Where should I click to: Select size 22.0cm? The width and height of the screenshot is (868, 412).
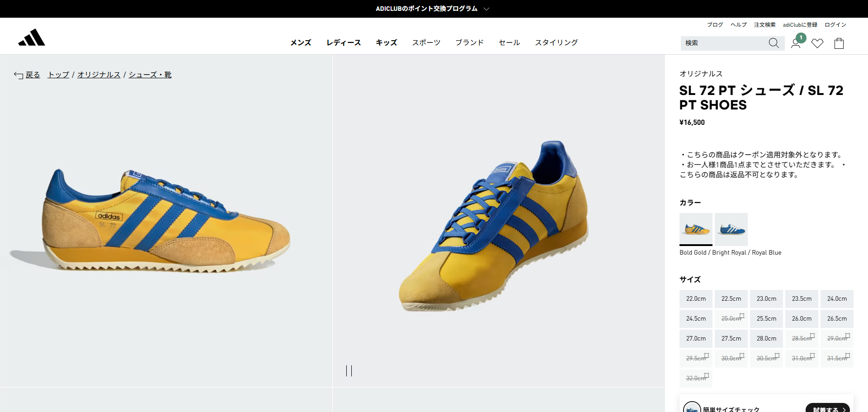pyautogui.click(x=696, y=299)
